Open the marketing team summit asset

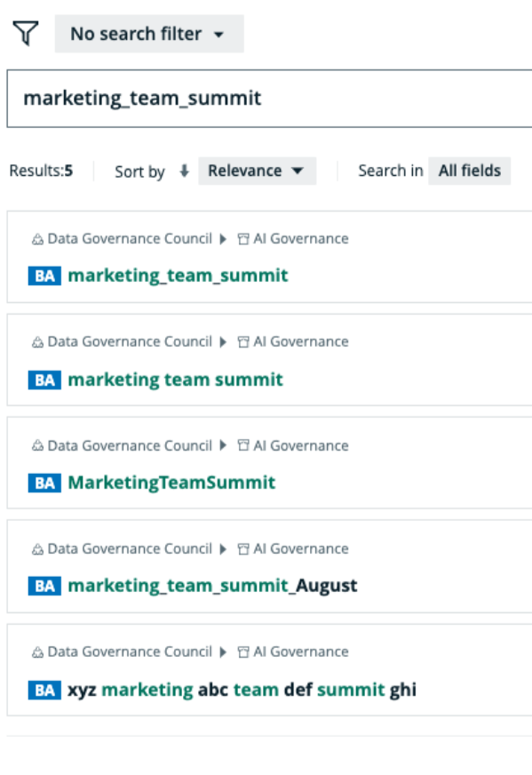174,380
